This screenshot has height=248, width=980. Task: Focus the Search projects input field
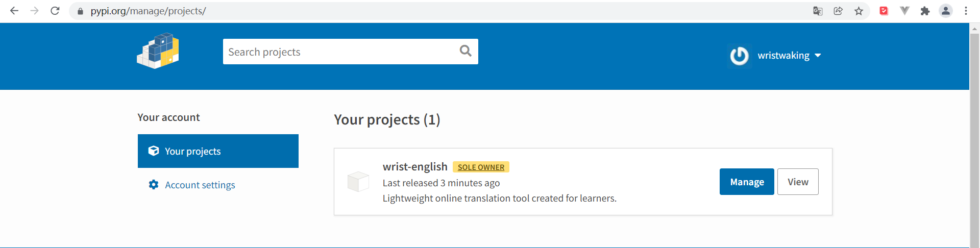pyautogui.click(x=339, y=52)
